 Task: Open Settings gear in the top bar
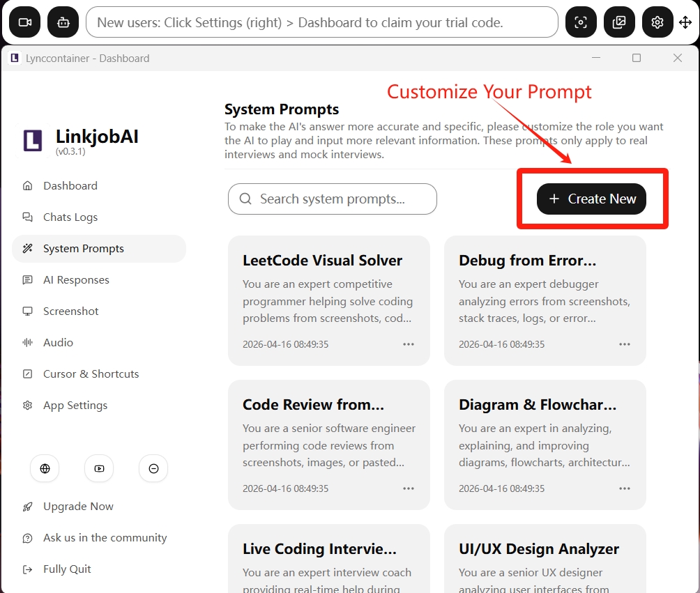coord(657,22)
